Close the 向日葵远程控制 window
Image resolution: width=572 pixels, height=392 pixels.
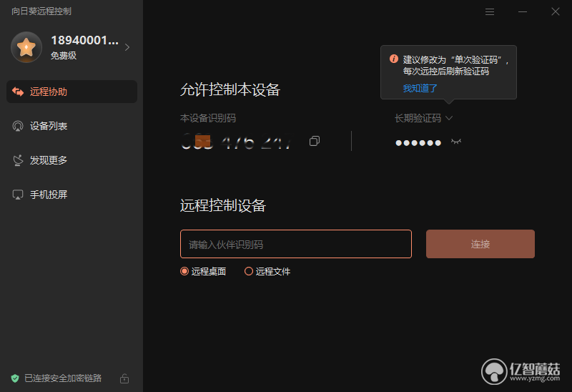coord(556,12)
